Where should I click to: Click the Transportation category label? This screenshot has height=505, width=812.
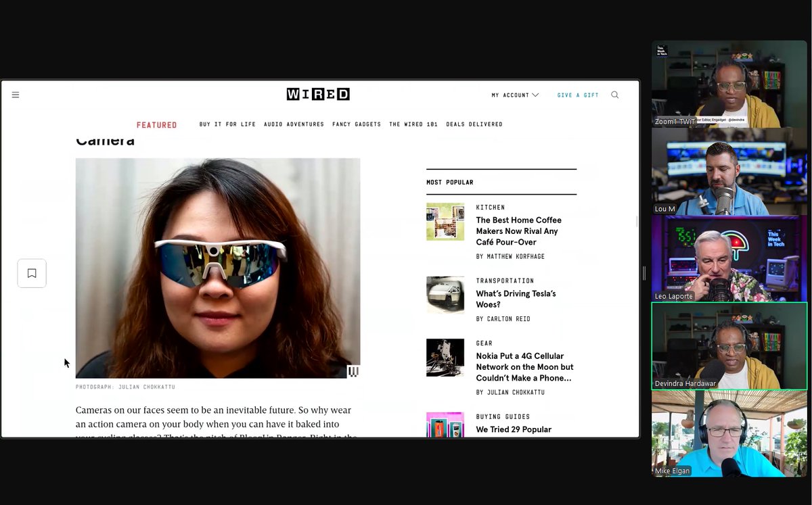click(x=505, y=281)
